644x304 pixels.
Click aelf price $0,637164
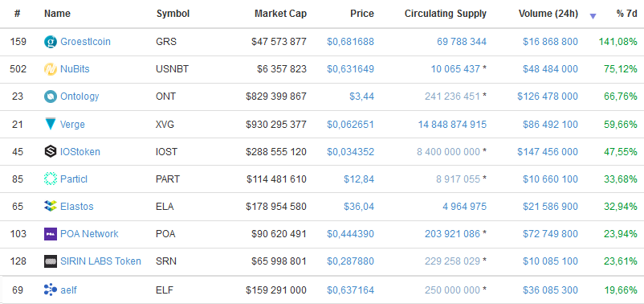pos(350,290)
